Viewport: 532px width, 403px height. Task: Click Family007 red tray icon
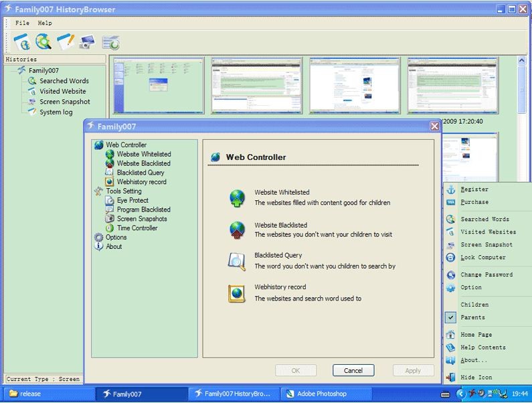point(472,394)
